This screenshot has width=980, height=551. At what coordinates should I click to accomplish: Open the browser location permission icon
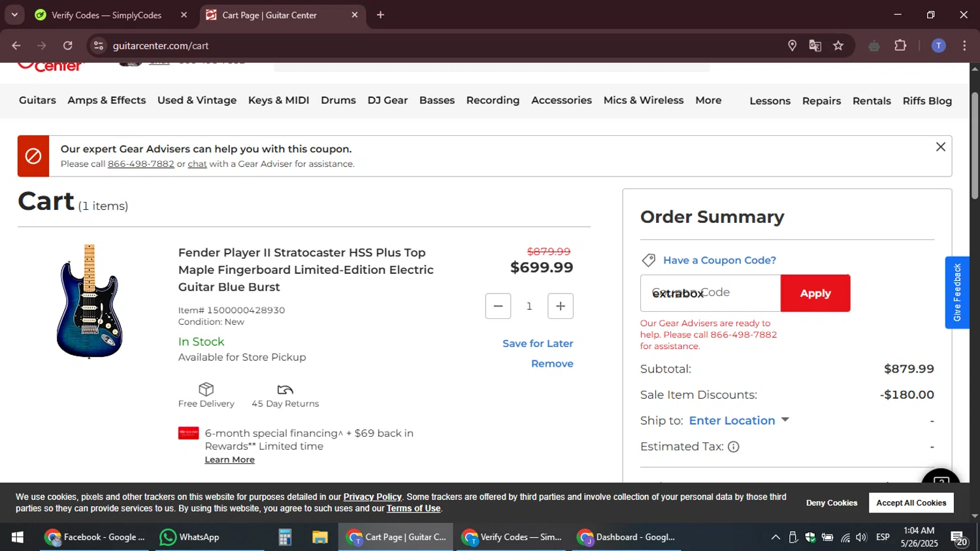pos(792,46)
